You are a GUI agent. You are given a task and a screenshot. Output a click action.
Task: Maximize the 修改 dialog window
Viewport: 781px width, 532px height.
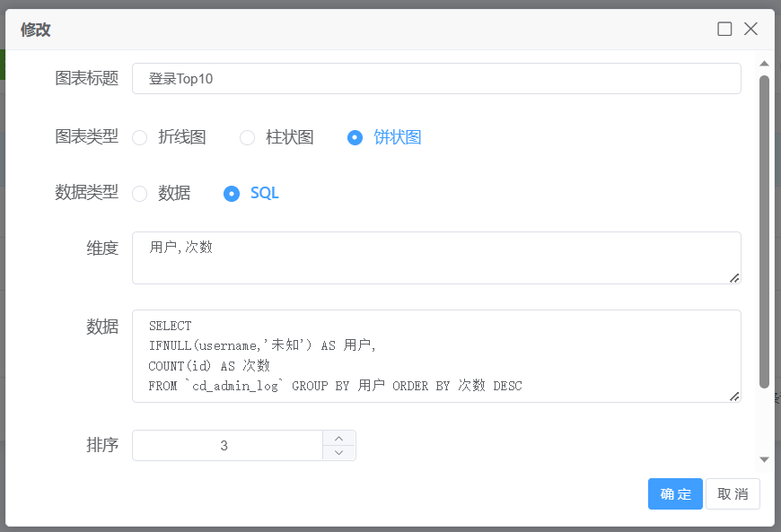pos(724,29)
